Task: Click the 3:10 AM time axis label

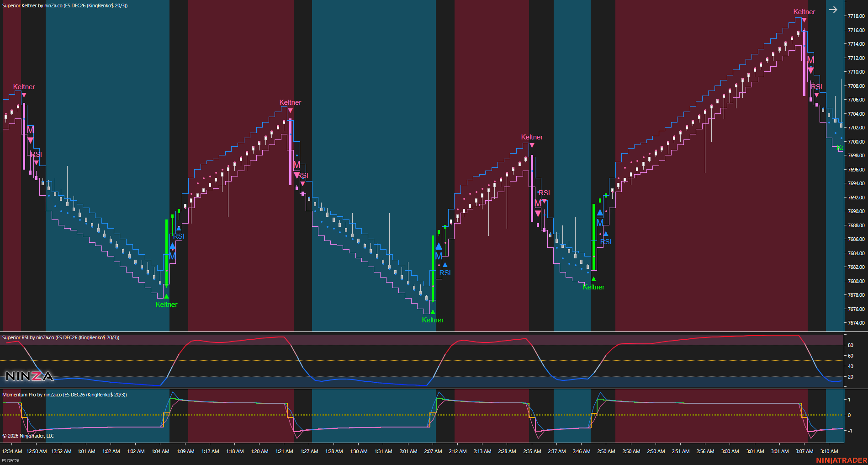Action: pos(829,451)
